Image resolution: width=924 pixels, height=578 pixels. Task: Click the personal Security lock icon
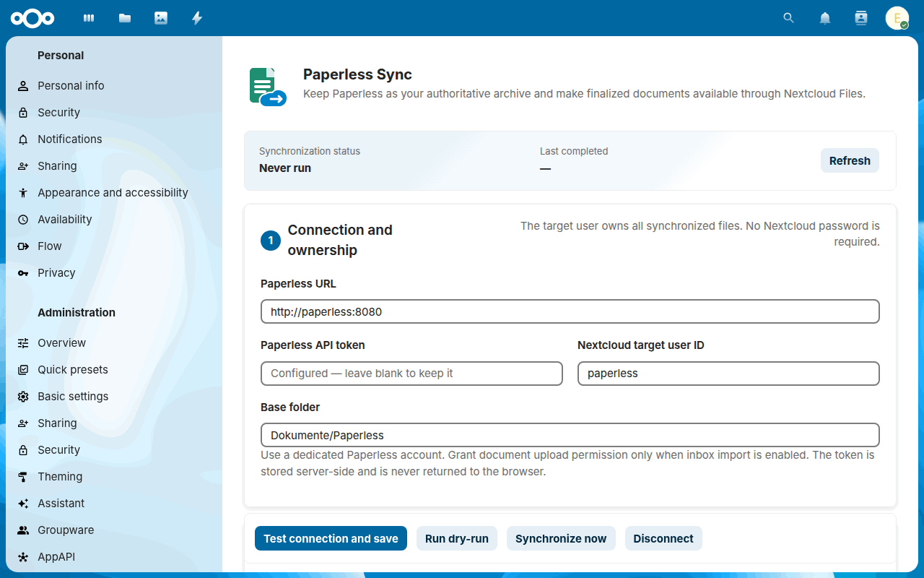click(x=23, y=113)
